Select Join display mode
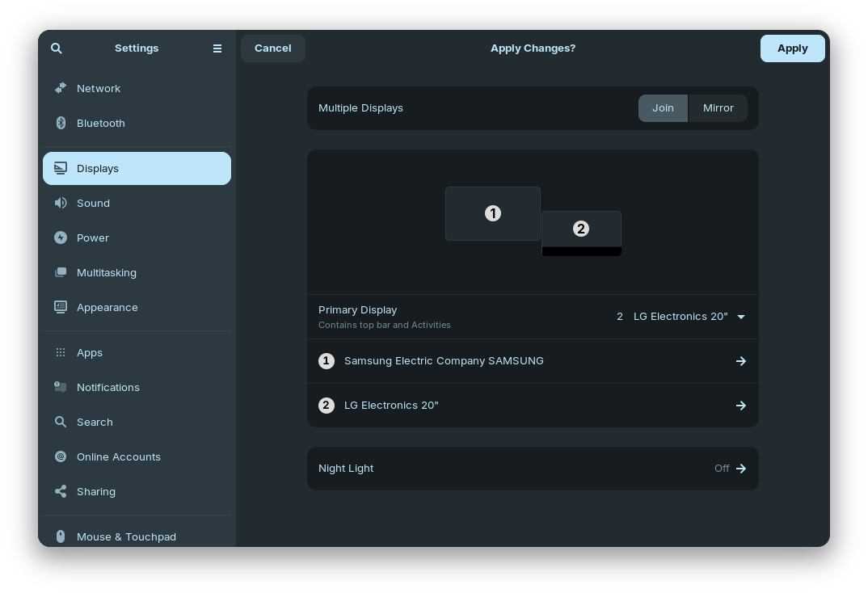 (663, 108)
